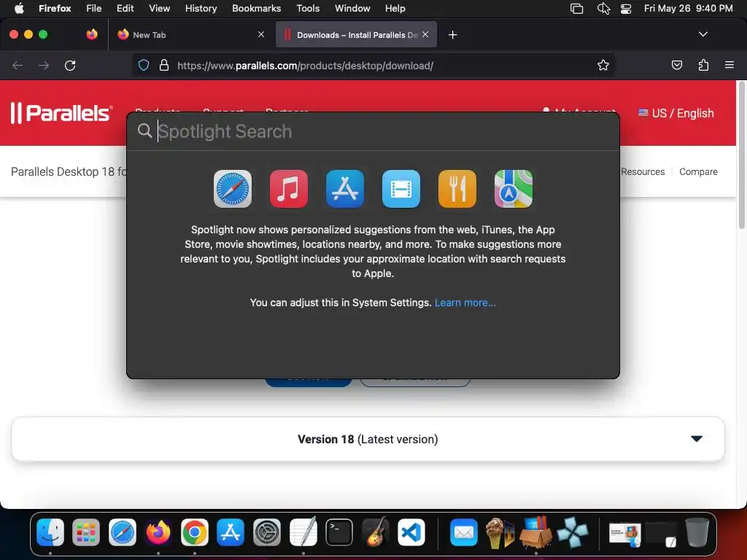The image size is (747, 560).
Task: Open the View menu
Action: tap(159, 9)
